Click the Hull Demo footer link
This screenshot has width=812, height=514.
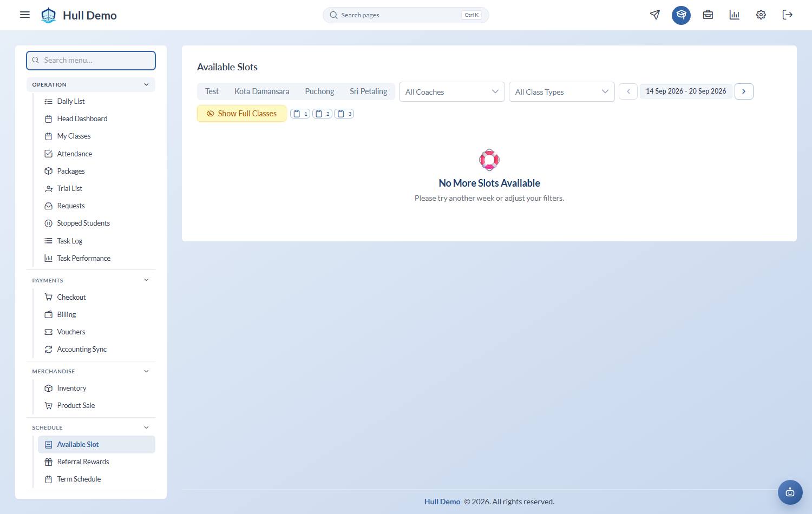tap(442, 502)
